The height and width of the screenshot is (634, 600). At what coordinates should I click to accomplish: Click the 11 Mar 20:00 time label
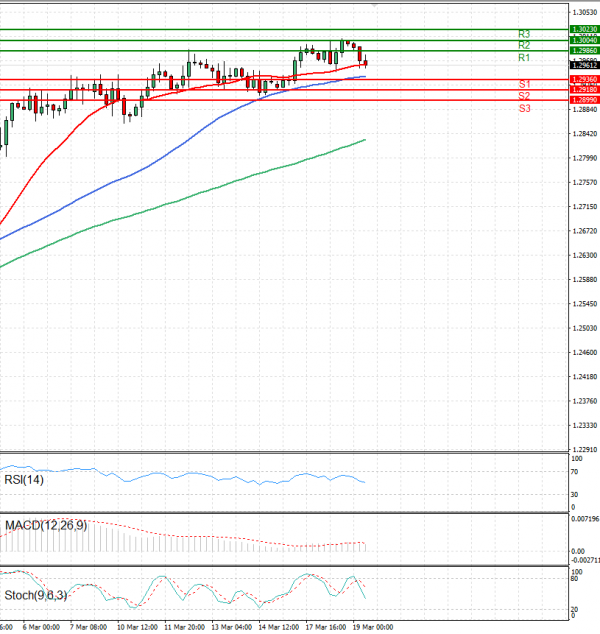[x=184, y=627]
